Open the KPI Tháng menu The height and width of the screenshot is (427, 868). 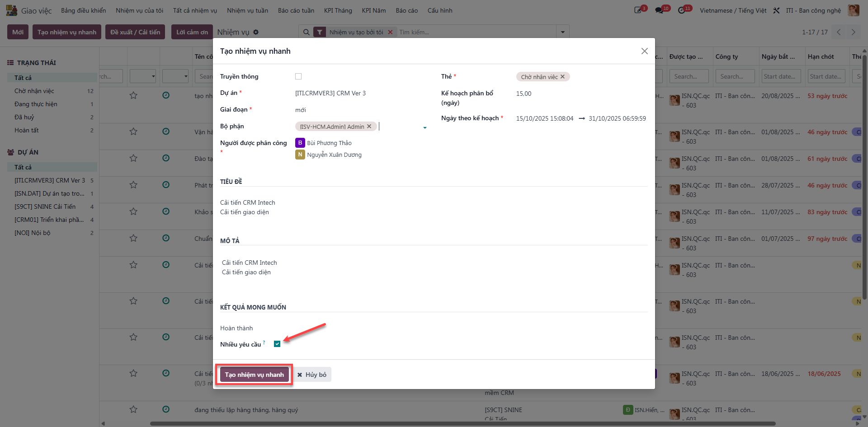click(338, 10)
